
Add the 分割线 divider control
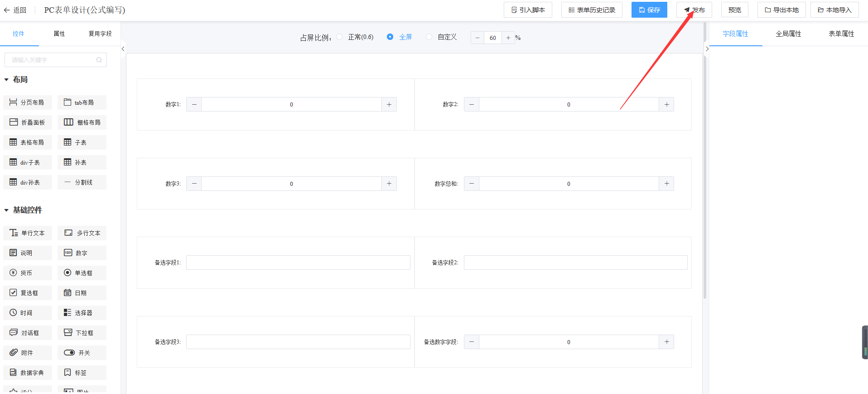[x=82, y=182]
